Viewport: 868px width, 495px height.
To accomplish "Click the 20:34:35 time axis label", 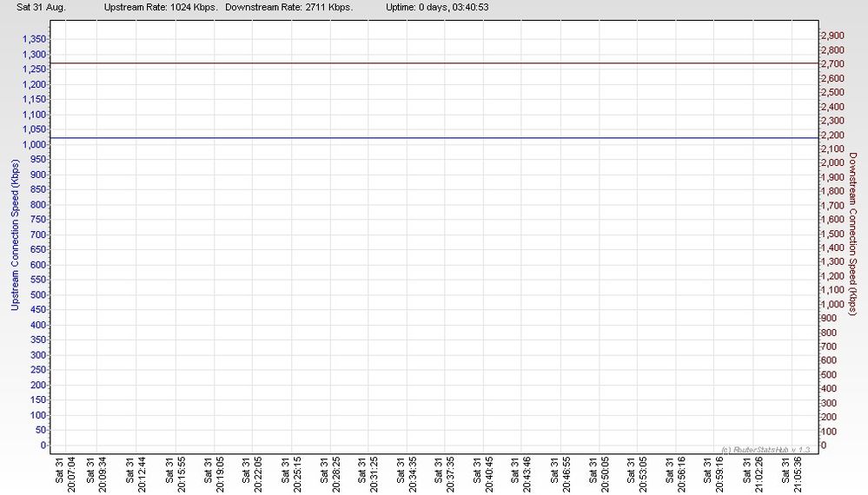I will (412, 474).
